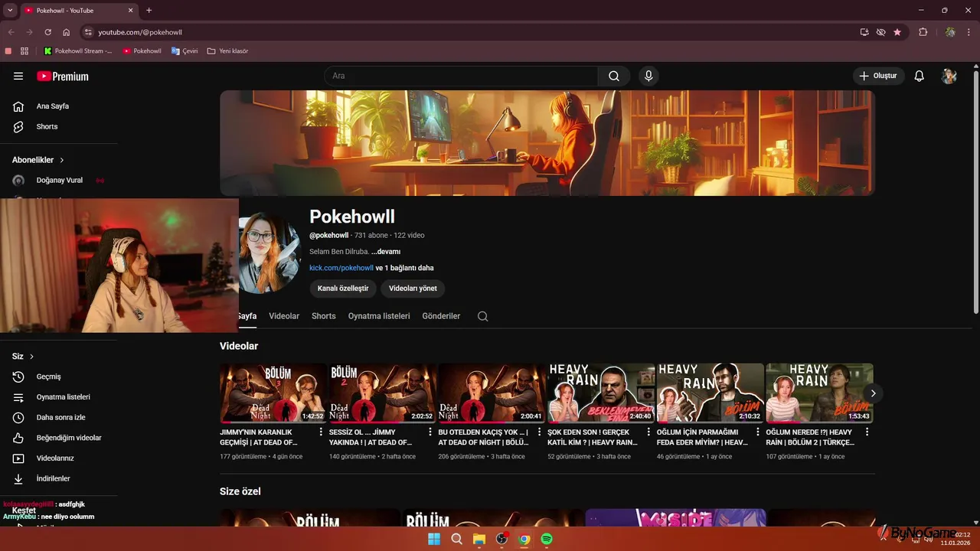This screenshot has width=980, height=551.
Task: Open Chrome tab search dropdown
Action: 10,11
